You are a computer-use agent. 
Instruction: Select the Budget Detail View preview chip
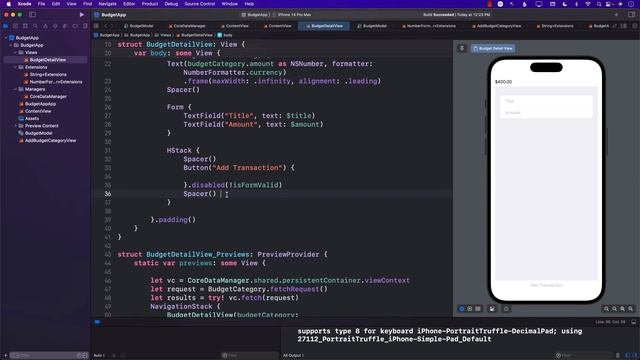point(493,48)
